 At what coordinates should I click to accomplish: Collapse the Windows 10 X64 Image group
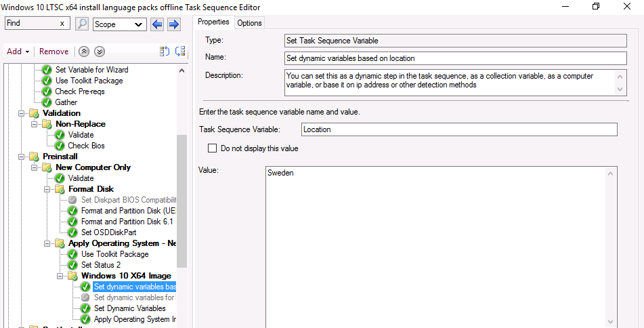(x=60, y=276)
